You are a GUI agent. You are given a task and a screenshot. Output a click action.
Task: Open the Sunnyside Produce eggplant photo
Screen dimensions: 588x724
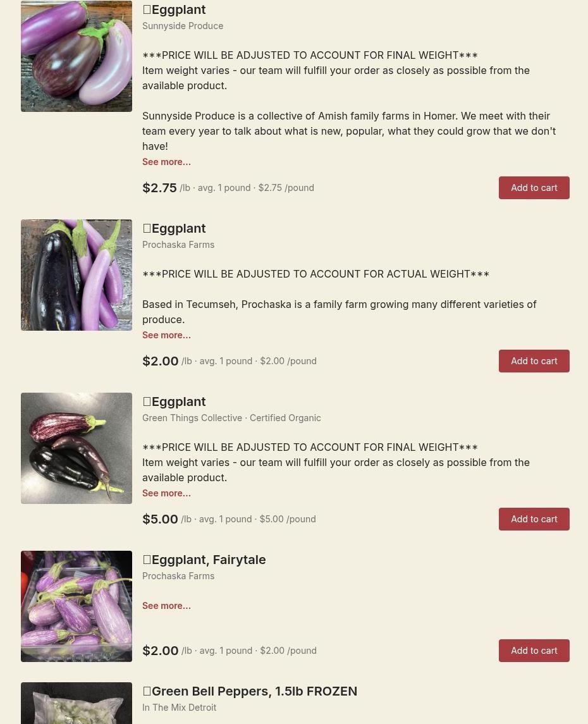(x=76, y=56)
